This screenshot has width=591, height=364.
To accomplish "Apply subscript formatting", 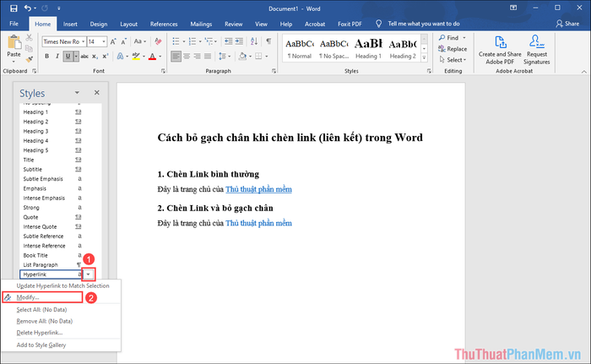I will (95, 57).
